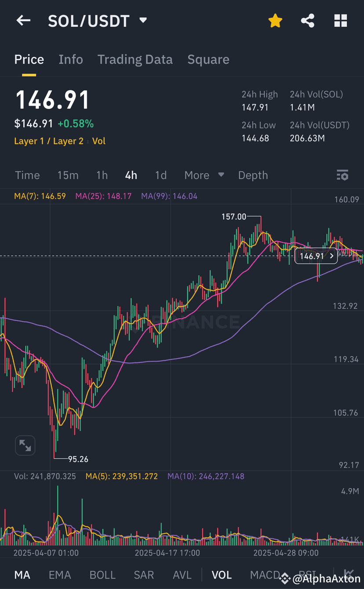Open chart settings icon beside Depth

342,175
